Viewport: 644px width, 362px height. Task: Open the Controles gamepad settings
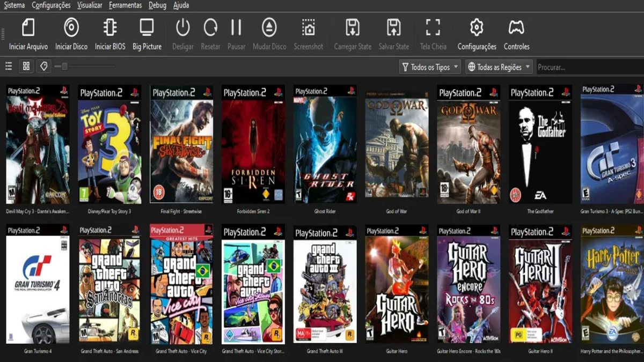coord(517,27)
